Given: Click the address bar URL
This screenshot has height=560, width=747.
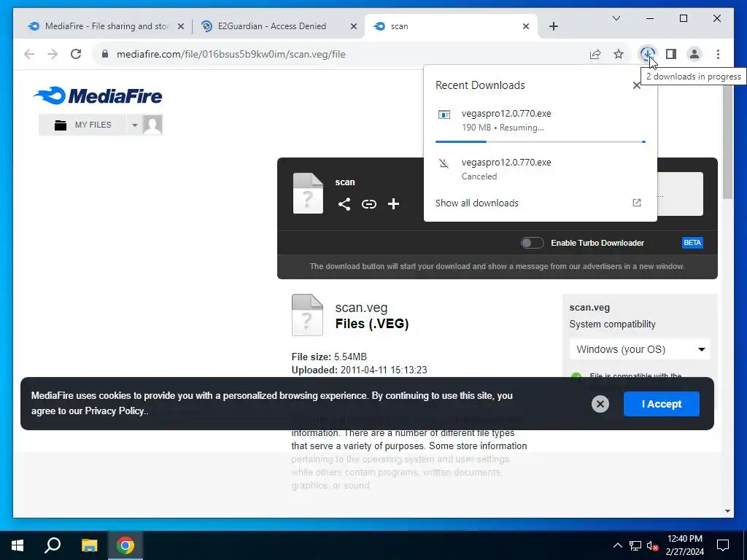Looking at the screenshot, I should pos(231,54).
